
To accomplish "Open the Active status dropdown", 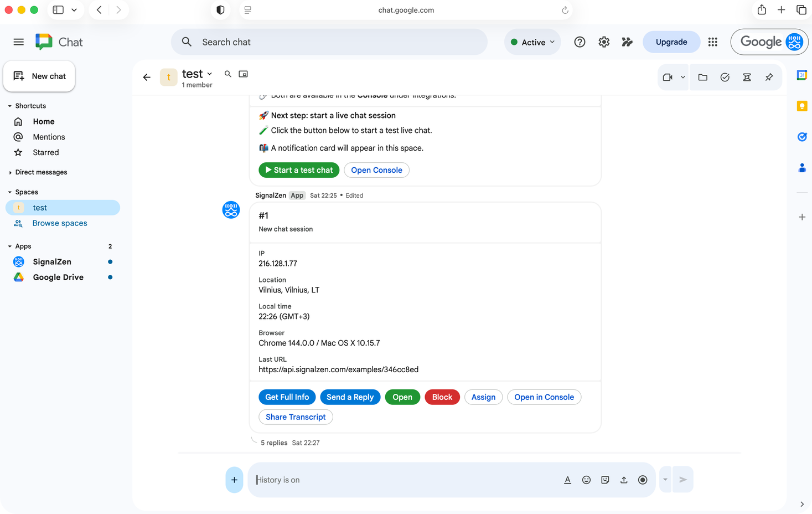I will pos(532,42).
